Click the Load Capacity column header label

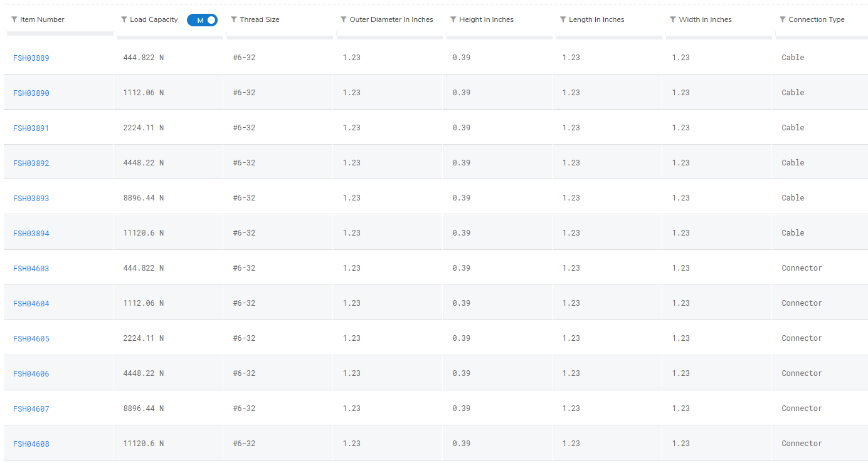coord(154,19)
